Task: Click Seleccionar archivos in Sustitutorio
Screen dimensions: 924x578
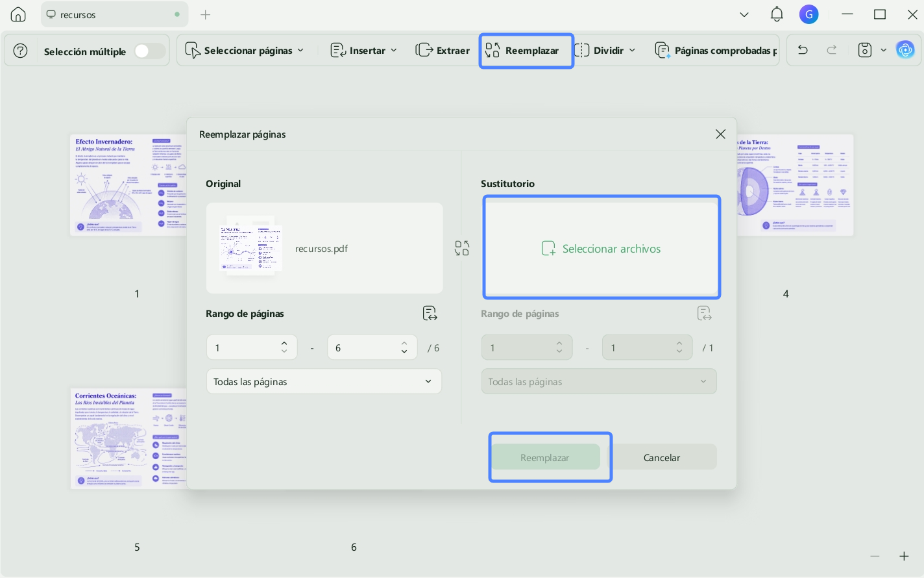Action: click(602, 248)
